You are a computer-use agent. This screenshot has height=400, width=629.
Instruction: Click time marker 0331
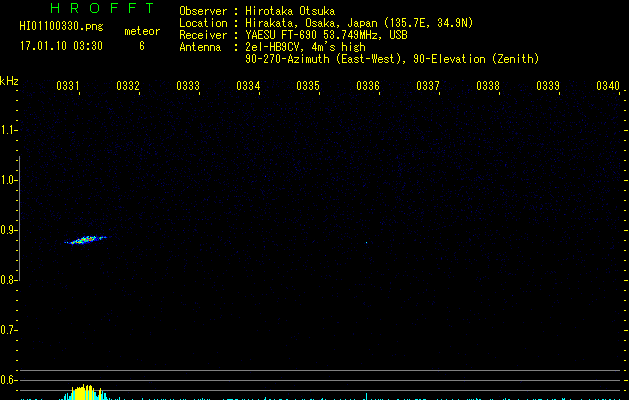pyautogui.click(x=67, y=86)
